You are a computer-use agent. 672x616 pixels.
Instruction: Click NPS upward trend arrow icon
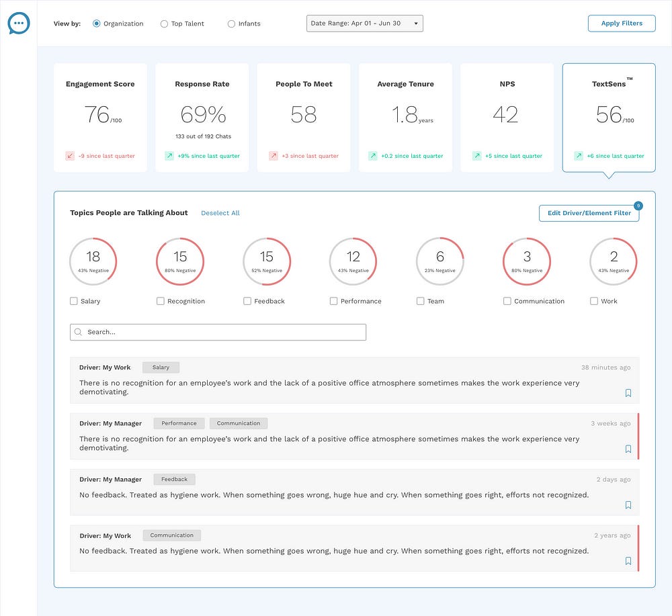point(477,156)
